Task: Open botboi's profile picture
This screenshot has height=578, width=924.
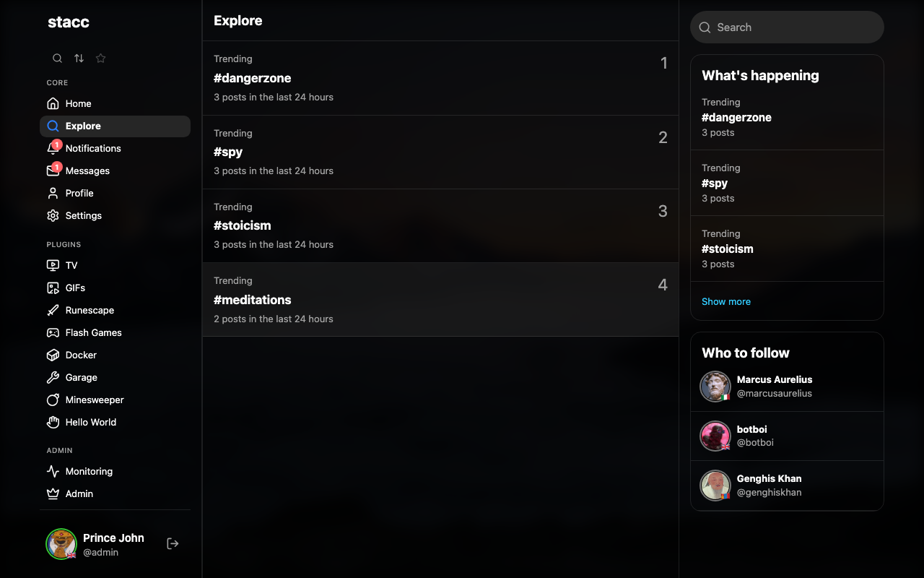Action: click(715, 436)
